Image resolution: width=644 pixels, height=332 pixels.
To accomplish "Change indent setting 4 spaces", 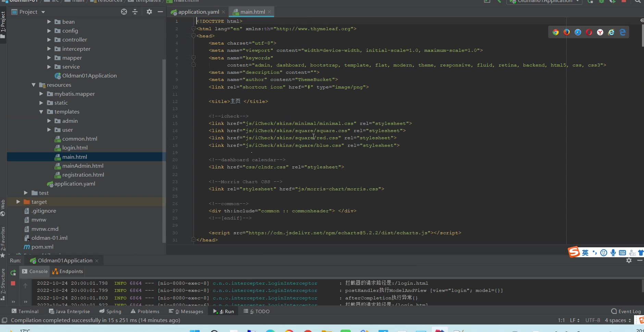I will pyautogui.click(x=618, y=320).
